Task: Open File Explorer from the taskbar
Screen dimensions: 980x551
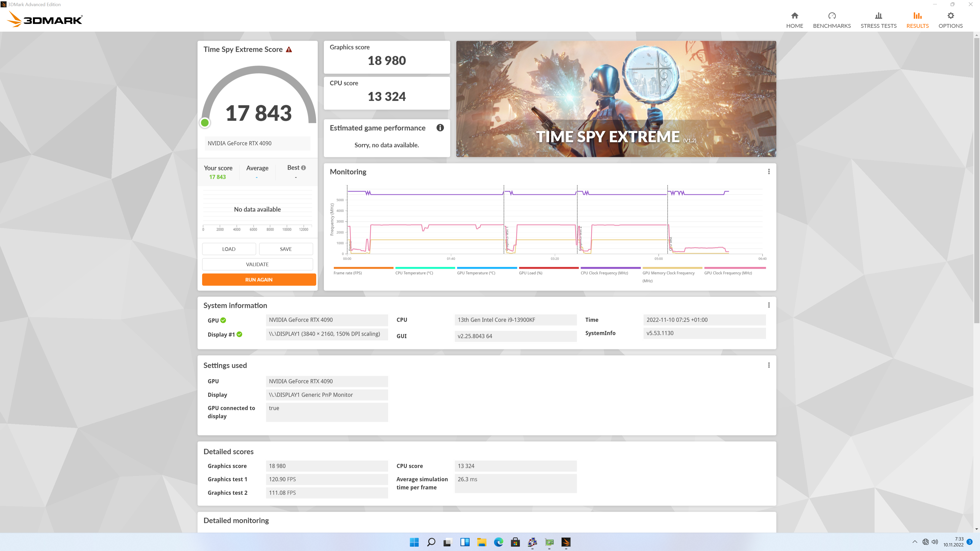Action: (481, 542)
